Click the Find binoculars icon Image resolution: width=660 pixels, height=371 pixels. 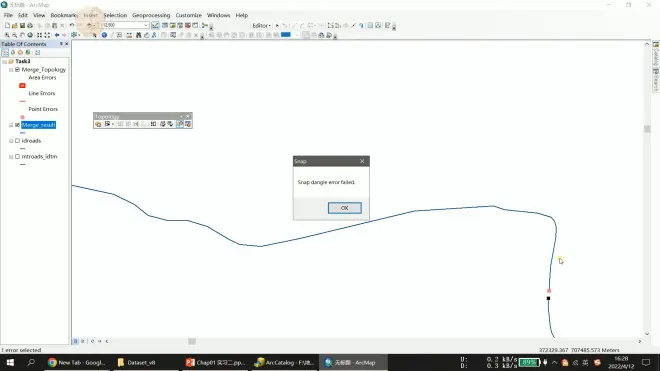tap(138, 35)
